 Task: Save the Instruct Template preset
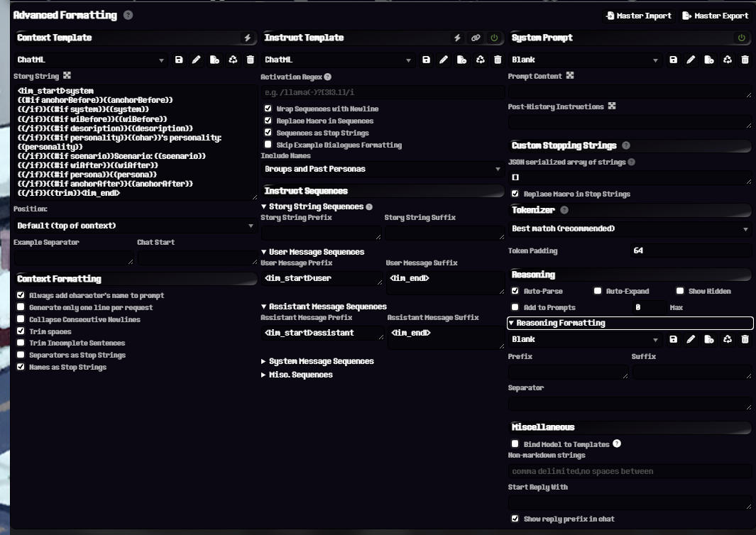426,60
